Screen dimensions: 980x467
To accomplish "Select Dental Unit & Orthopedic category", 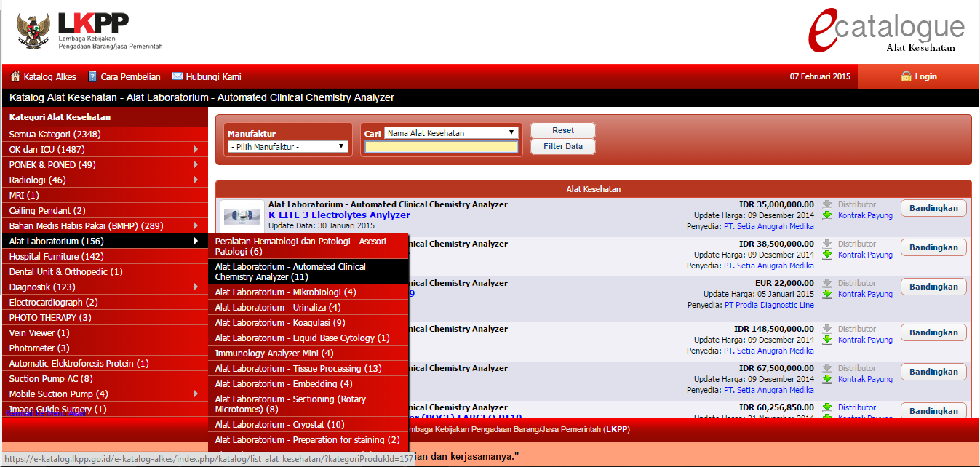I will [x=105, y=271].
